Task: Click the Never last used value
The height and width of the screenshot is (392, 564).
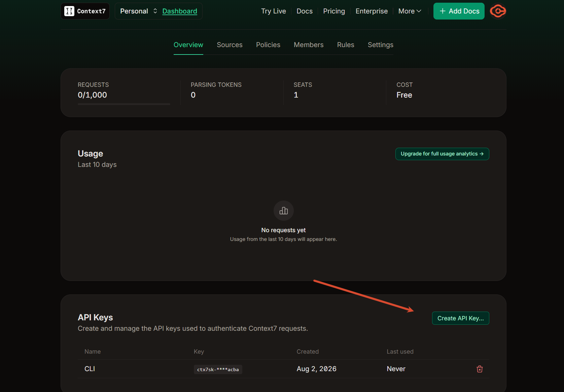Action: (x=396, y=369)
